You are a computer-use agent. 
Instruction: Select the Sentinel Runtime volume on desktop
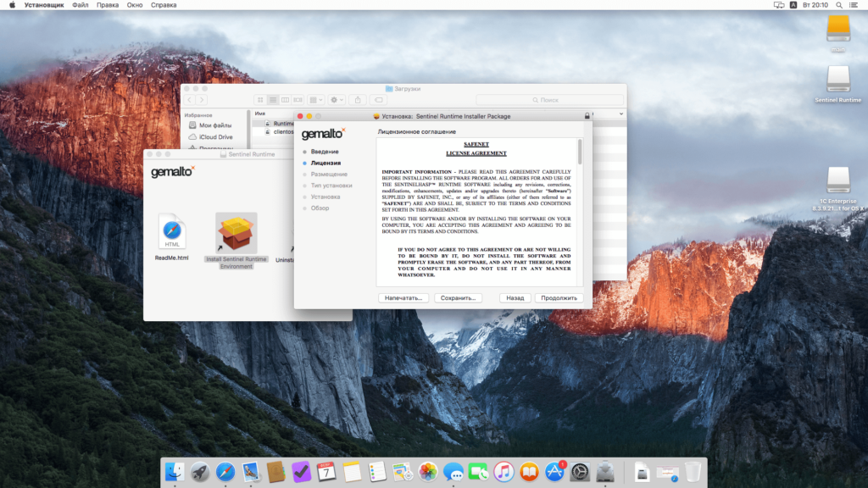[838, 84]
